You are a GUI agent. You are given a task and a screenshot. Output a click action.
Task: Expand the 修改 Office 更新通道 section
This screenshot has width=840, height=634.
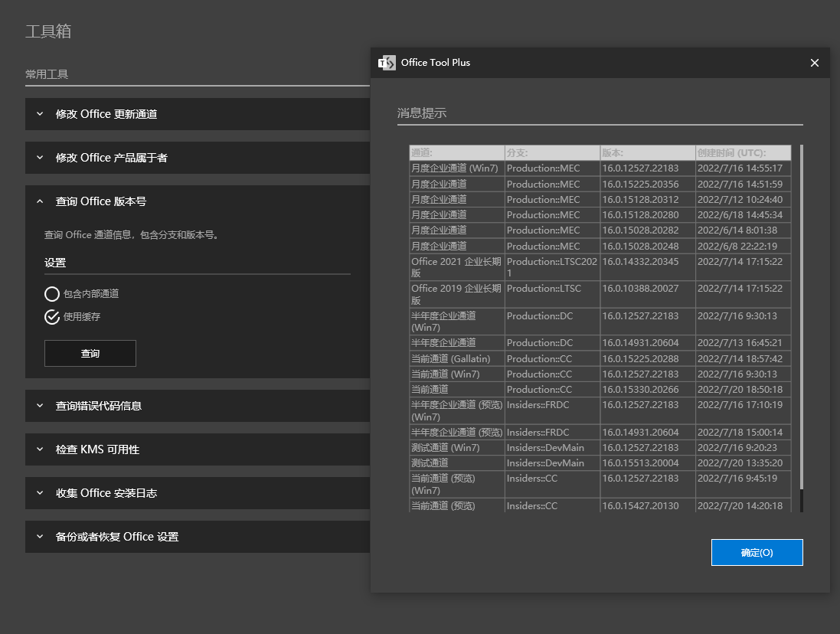point(197,114)
